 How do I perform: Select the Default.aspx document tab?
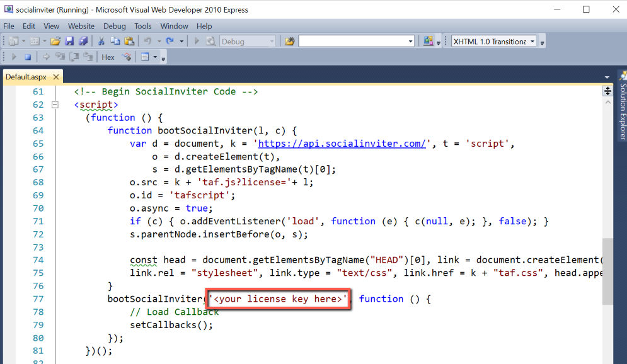point(26,77)
